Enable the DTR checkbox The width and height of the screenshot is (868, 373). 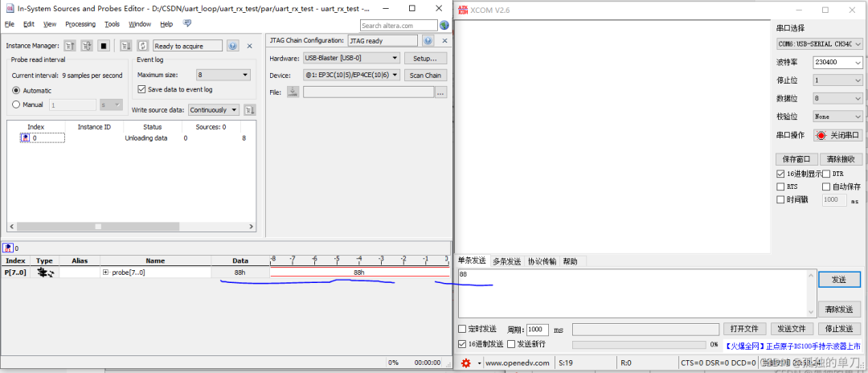click(x=826, y=174)
